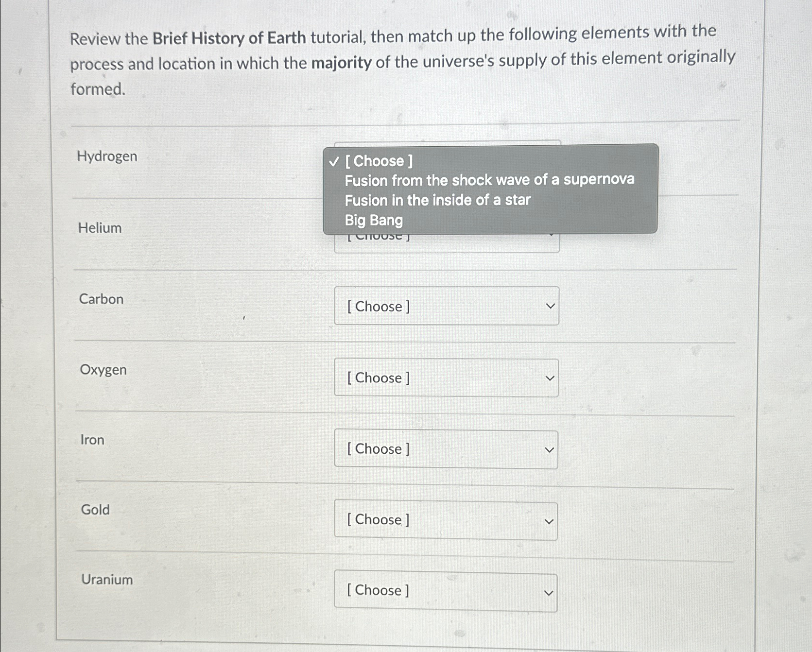Click the chevron on the Uranium dropdown

coord(549,592)
